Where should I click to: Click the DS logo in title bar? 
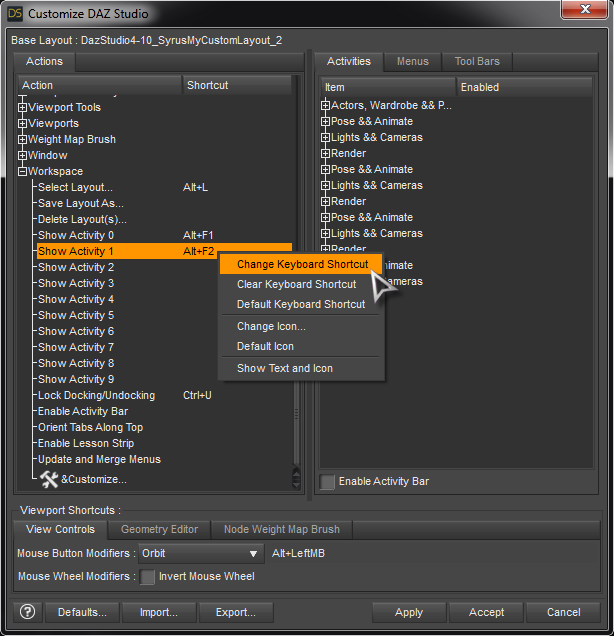(15, 13)
